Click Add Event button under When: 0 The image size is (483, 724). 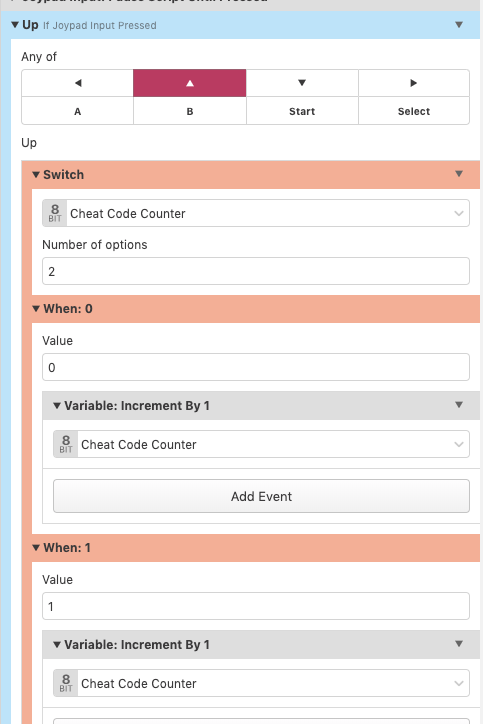(x=261, y=496)
